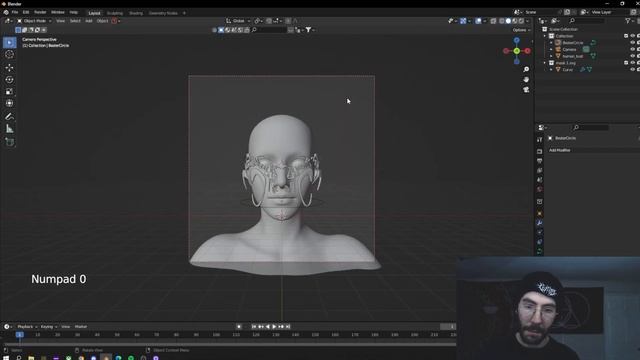This screenshot has width=640, height=360.
Task: Switch to the Shading workspace tab
Action: pyautogui.click(x=136, y=13)
